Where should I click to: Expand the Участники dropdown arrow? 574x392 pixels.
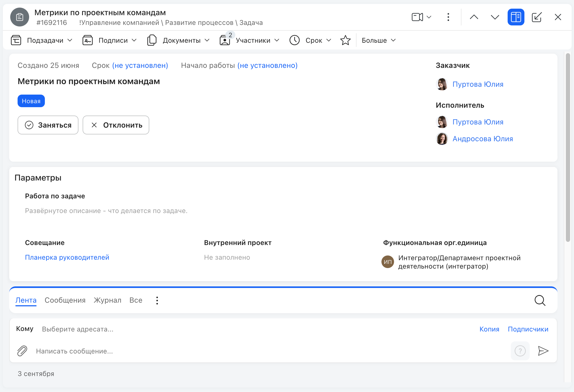click(277, 40)
